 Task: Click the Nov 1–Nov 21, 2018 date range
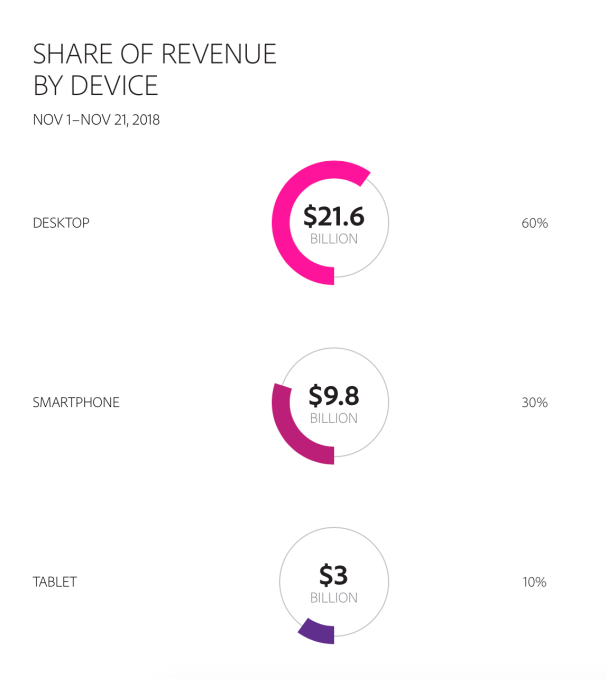96,120
